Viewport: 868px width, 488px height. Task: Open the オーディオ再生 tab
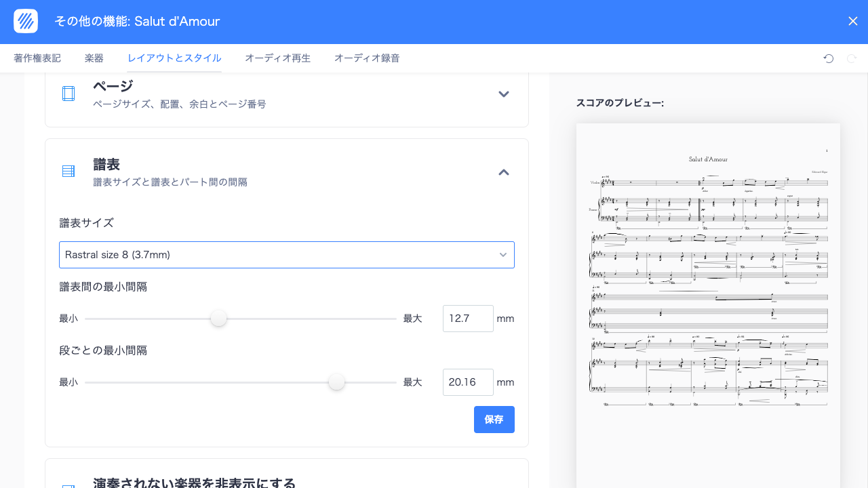coord(277,58)
